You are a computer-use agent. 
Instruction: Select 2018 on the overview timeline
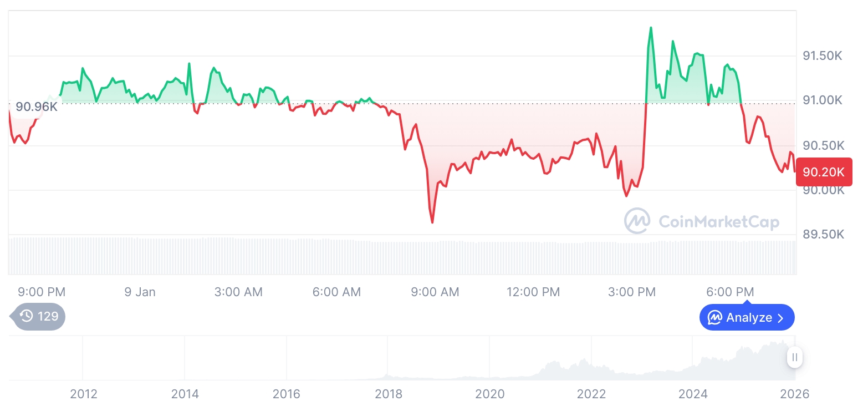coord(389,394)
